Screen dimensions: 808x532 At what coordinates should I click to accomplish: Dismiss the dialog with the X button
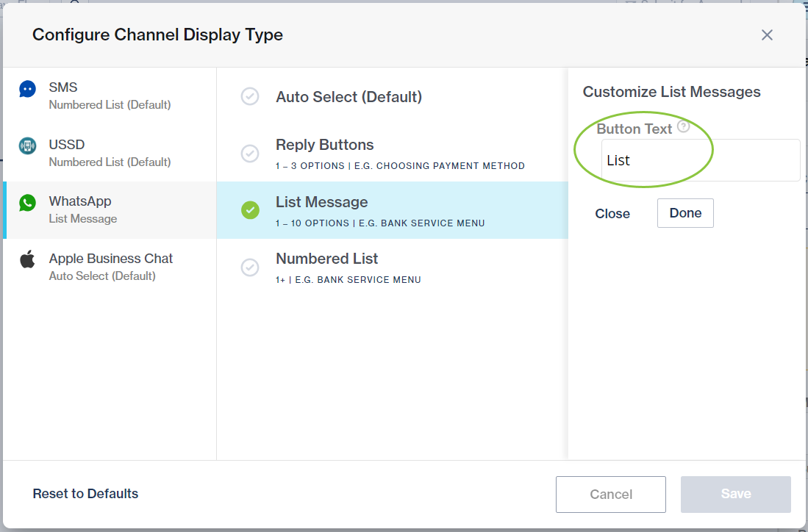[767, 35]
